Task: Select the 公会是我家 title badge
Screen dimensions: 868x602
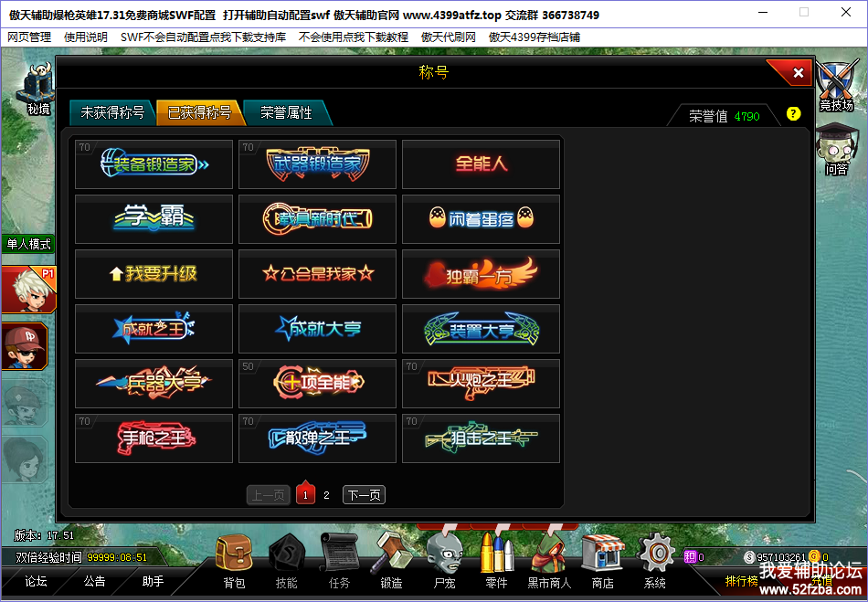Action: point(317,274)
